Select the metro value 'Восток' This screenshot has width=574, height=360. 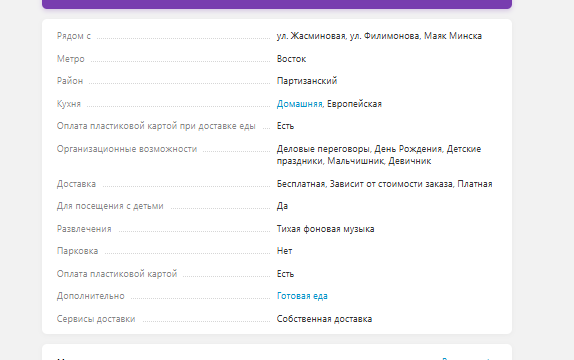tap(291, 59)
